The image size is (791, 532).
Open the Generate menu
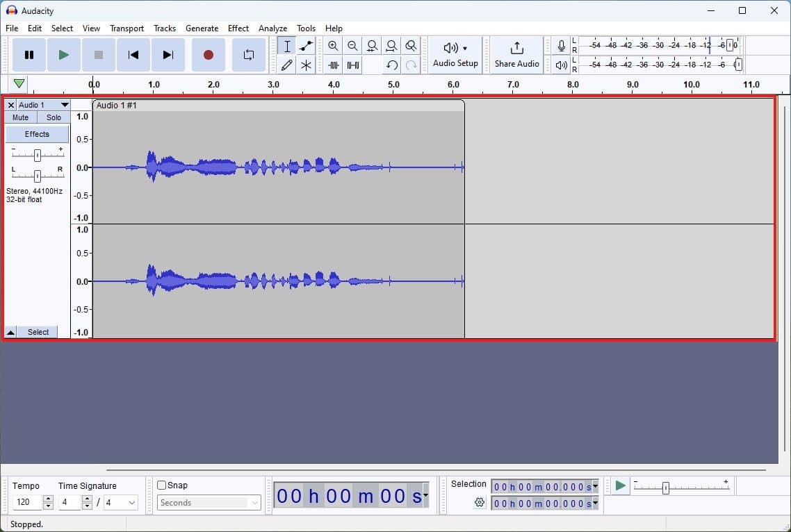202,28
